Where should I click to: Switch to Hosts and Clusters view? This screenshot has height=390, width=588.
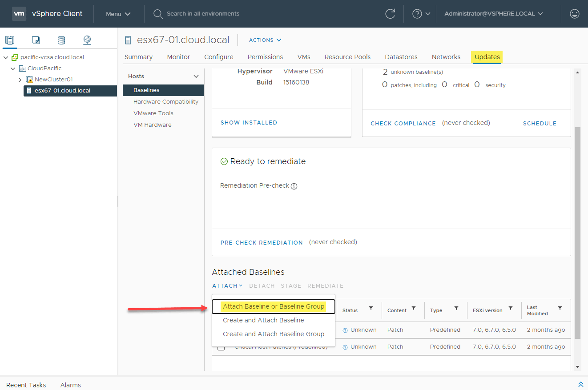[x=10, y=40]
